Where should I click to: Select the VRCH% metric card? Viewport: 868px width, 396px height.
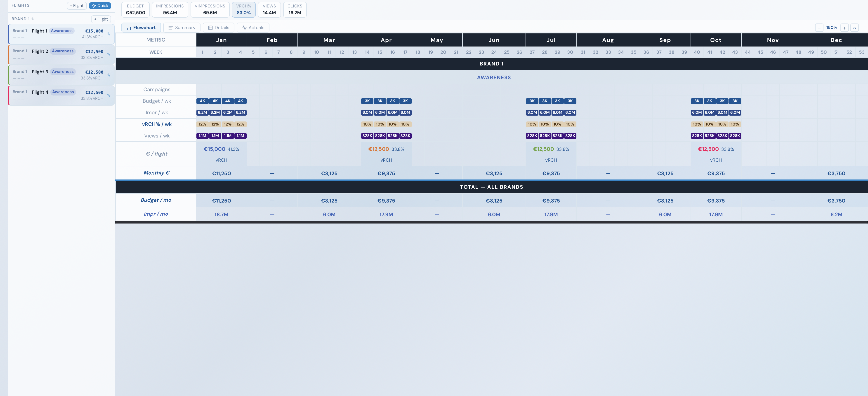(244, 9)
